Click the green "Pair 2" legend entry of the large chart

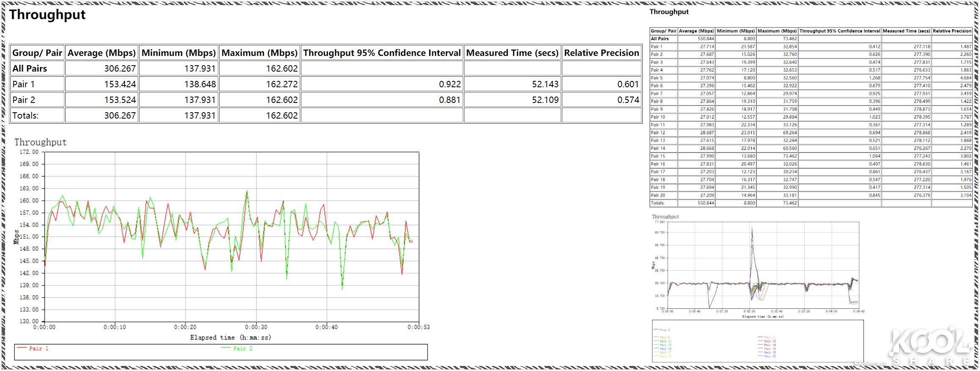pyautogui.click(x=237, y=349)
